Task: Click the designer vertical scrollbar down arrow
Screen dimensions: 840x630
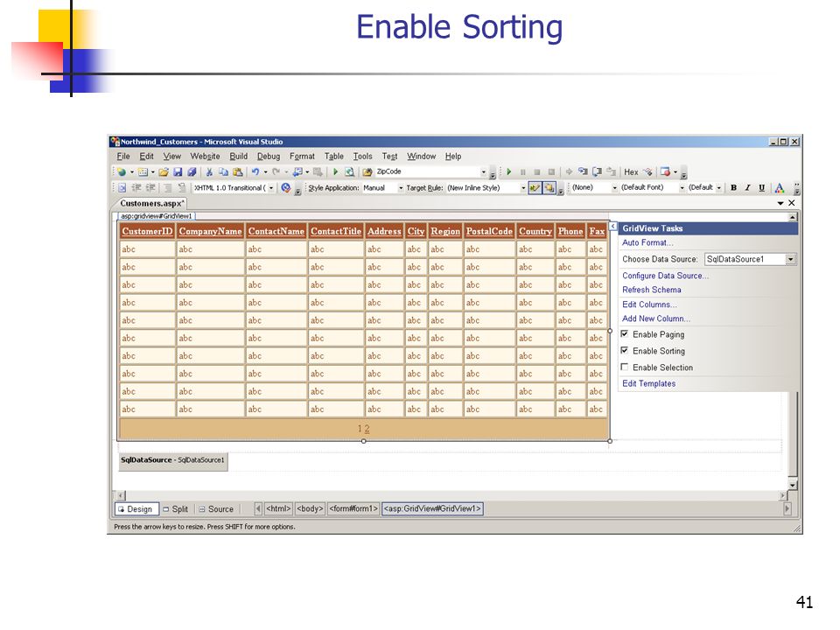Action: click(x=793, y=485)
